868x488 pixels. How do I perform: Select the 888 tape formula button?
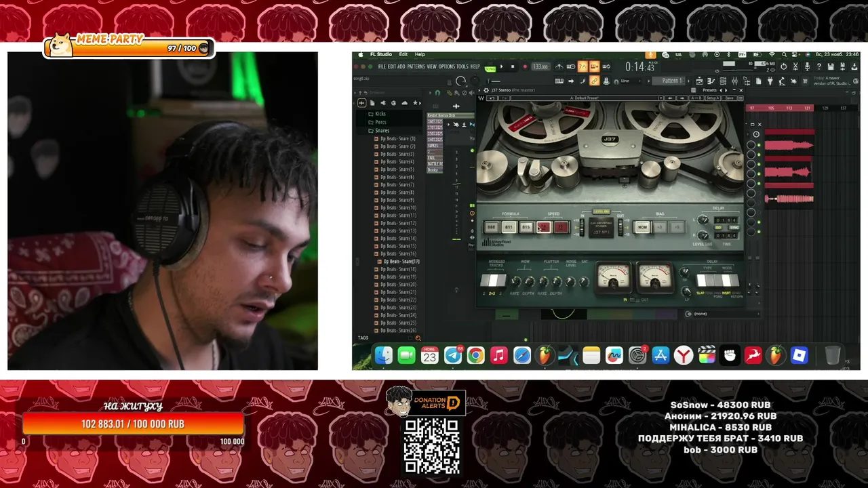click(x=491, y=228)
